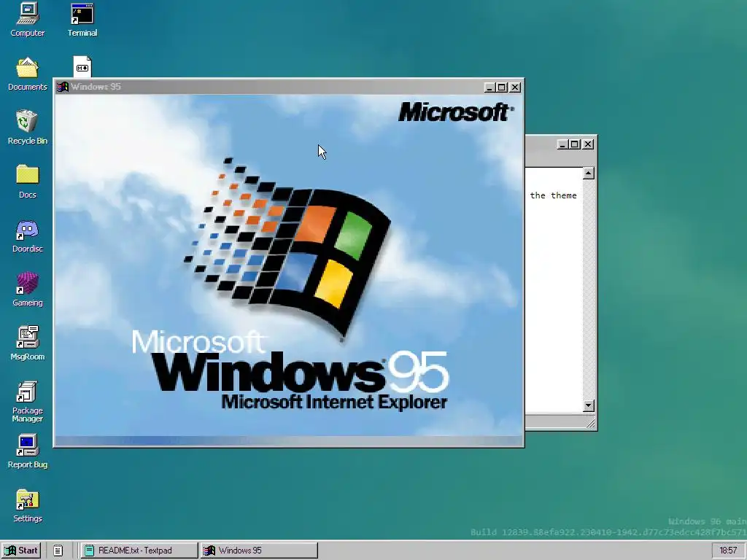
Task: Maximize the Windows 95 window
Action: point(502,87)
